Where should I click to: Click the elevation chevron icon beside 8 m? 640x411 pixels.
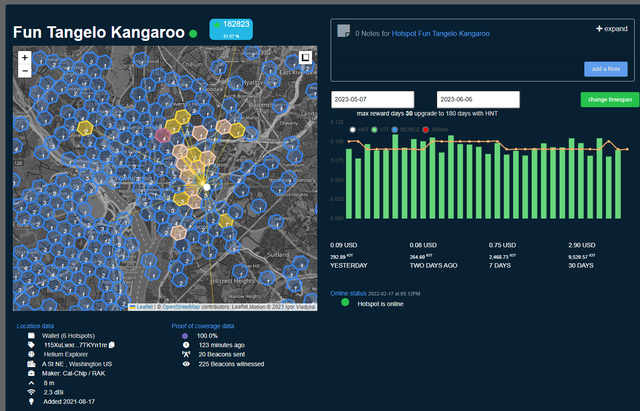click(31, 383)
